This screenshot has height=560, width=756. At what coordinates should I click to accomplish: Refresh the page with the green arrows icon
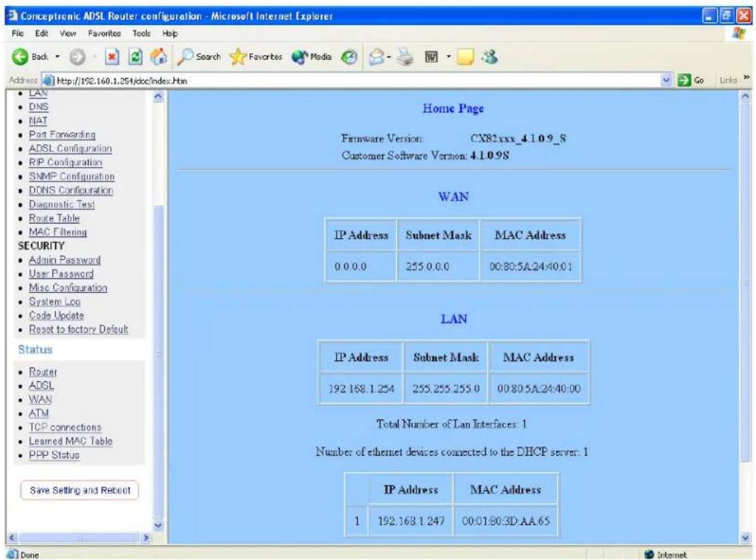pos(136,57)
